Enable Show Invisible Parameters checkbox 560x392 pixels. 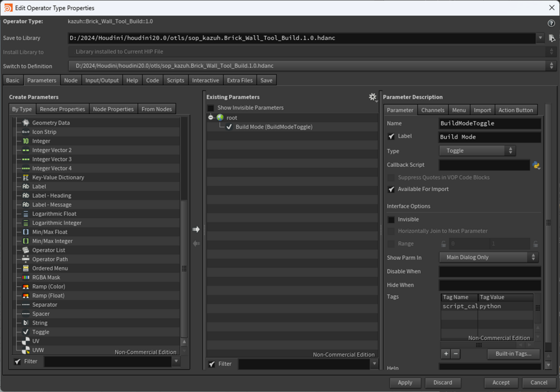tap(211, 108)
